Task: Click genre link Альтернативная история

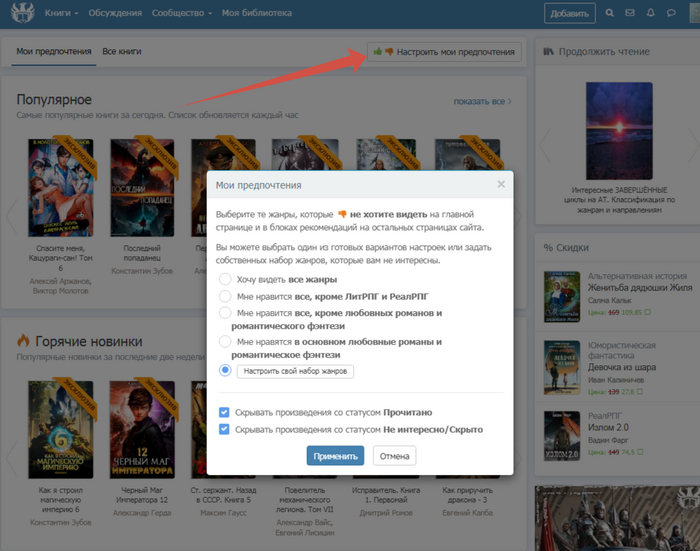Action: (x=637, y=276)
